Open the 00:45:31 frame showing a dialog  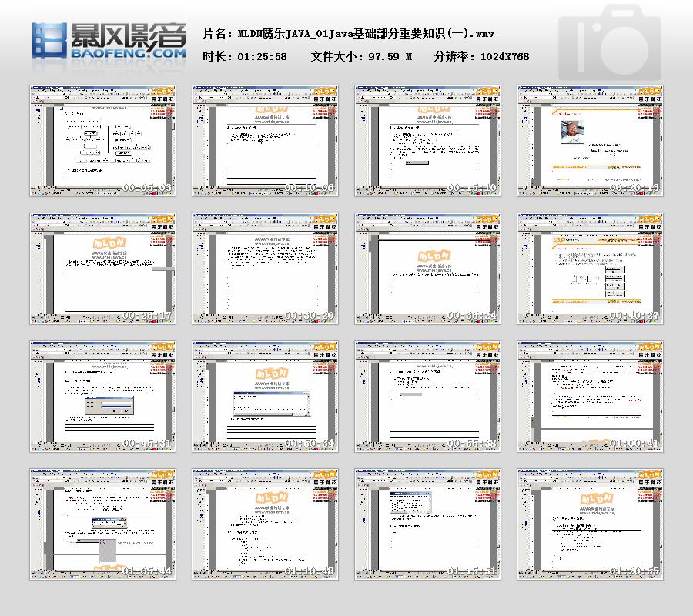102,396
